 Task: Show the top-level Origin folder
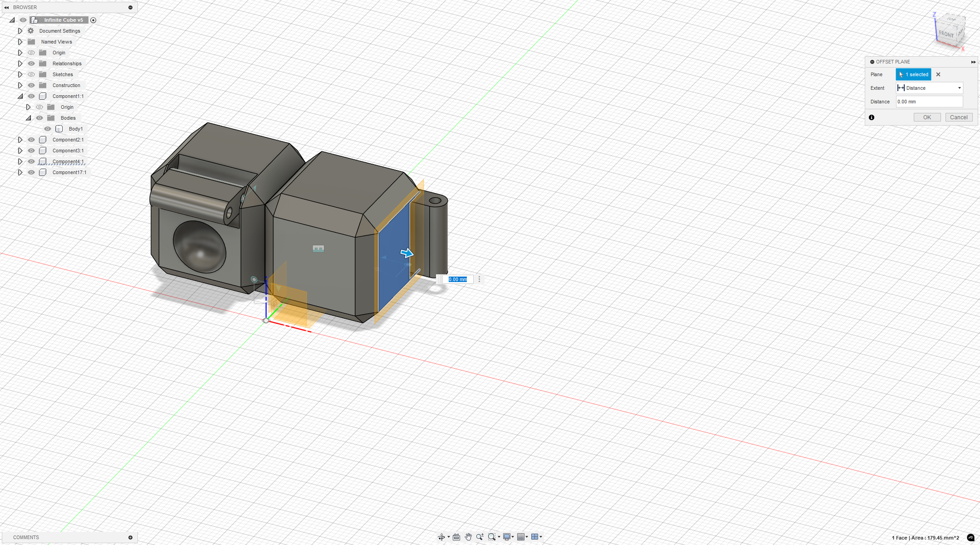point(31,53)
